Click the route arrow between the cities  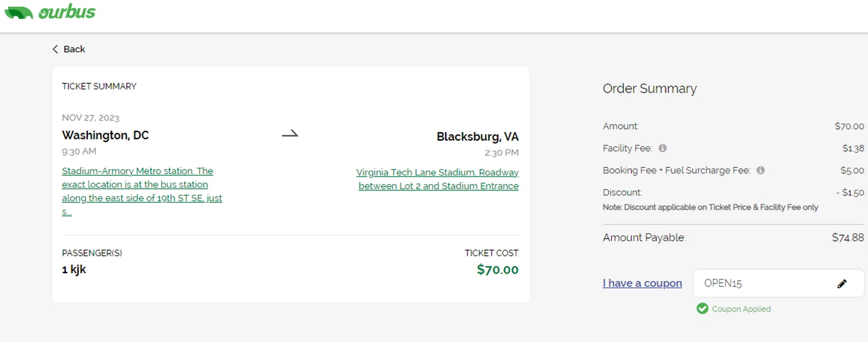coord(290,134)
